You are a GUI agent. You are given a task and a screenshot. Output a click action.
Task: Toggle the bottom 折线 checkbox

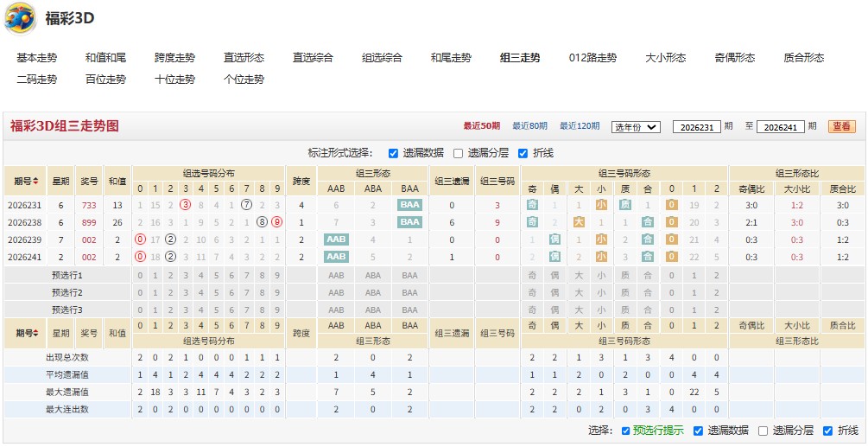tap(828, 431)
